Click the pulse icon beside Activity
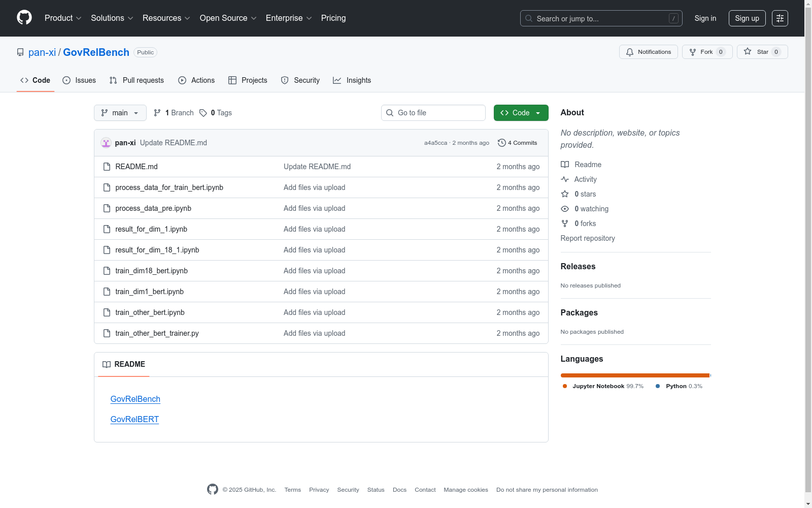This screenshot has height=508, width=812. pyautogui.click(x=565, y=179)
